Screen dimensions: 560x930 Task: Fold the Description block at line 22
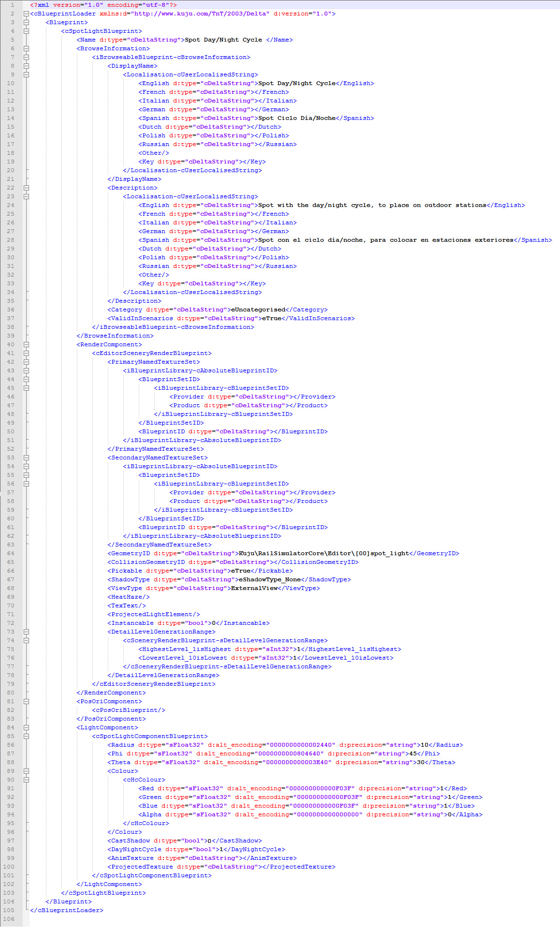tap(26, 188)
